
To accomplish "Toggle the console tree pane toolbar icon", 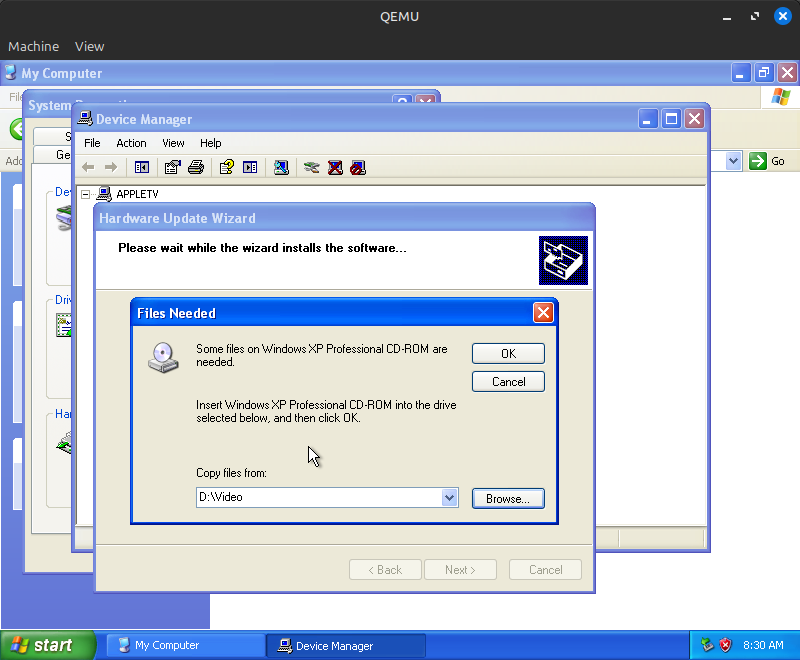I will click(142, 167).
